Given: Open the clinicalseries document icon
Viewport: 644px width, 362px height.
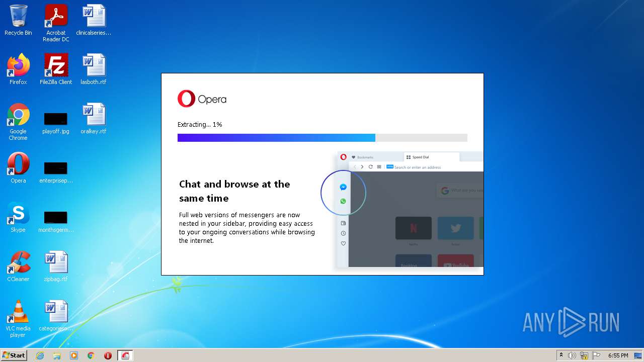Looking at the screenshot, I should [x=94, y=20].
